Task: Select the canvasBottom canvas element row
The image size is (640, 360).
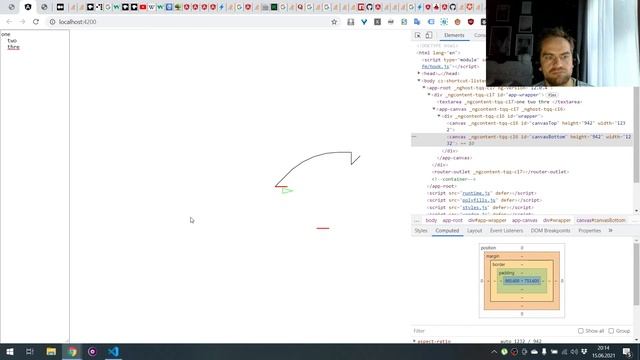Action: 522,140
